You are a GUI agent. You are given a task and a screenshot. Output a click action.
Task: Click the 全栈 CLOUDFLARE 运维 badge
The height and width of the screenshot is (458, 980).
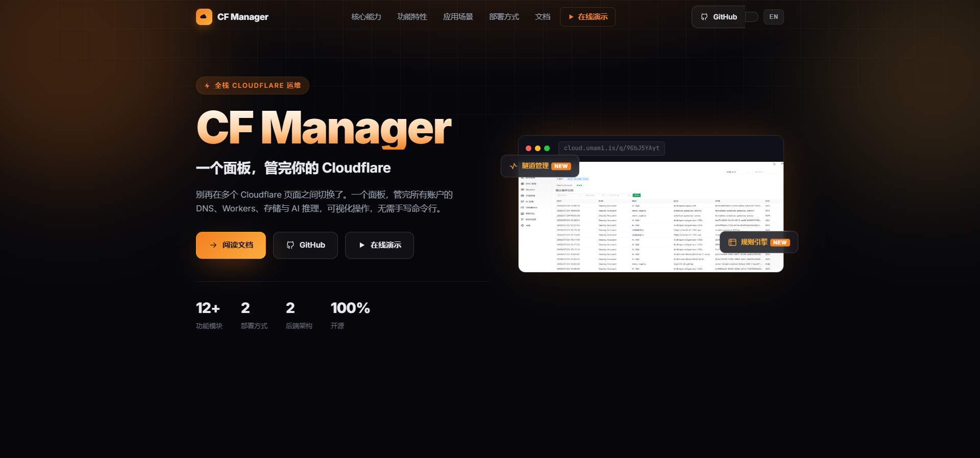coord(253,85)
